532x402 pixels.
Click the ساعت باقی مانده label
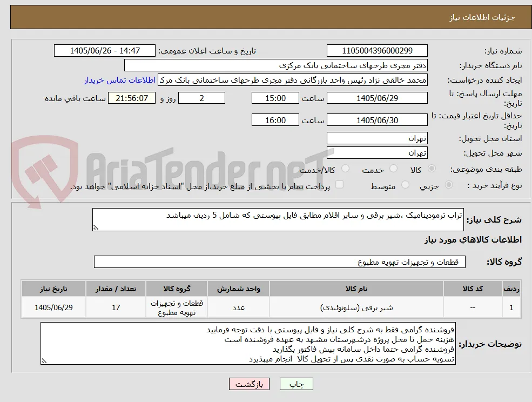[x=75, y=98]
